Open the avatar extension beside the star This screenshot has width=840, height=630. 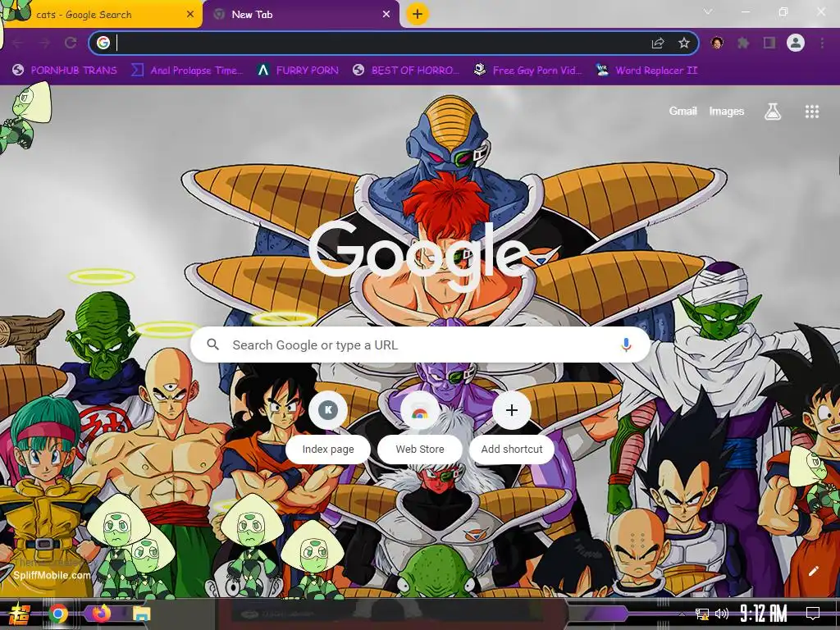click(x=717, y=43)
